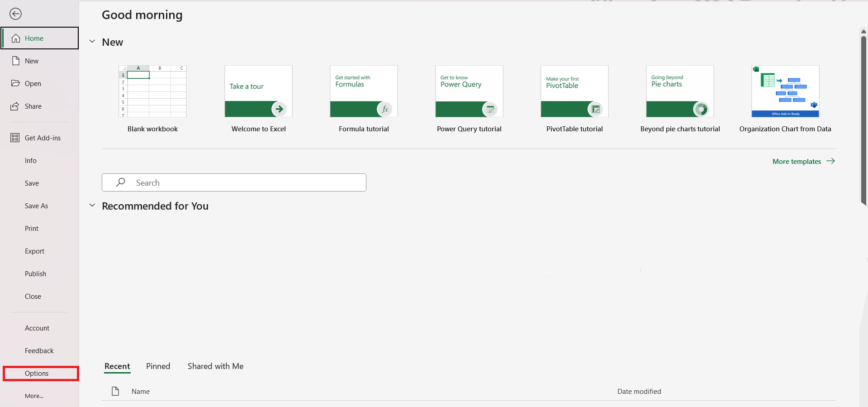Open Organization Chart from Data template
The height and width of the screenshot is (407, 868).
(x=785, y=91)
